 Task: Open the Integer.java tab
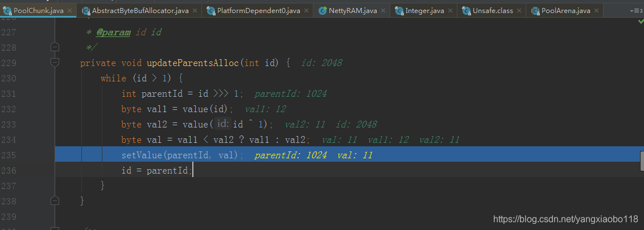(x=423, y=11)
